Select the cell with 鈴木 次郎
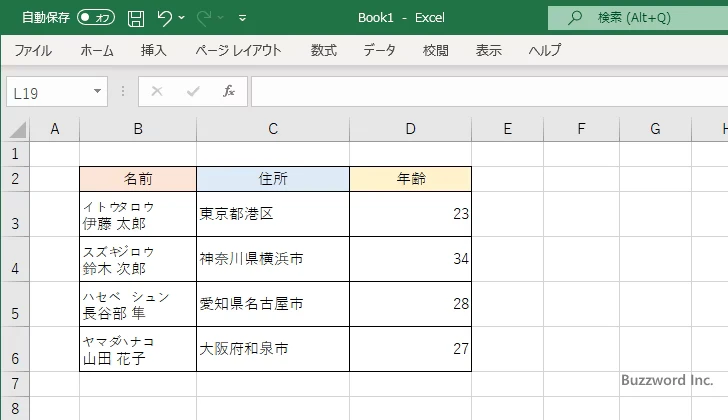Screen dimensions: 728x420 [138, 259]
